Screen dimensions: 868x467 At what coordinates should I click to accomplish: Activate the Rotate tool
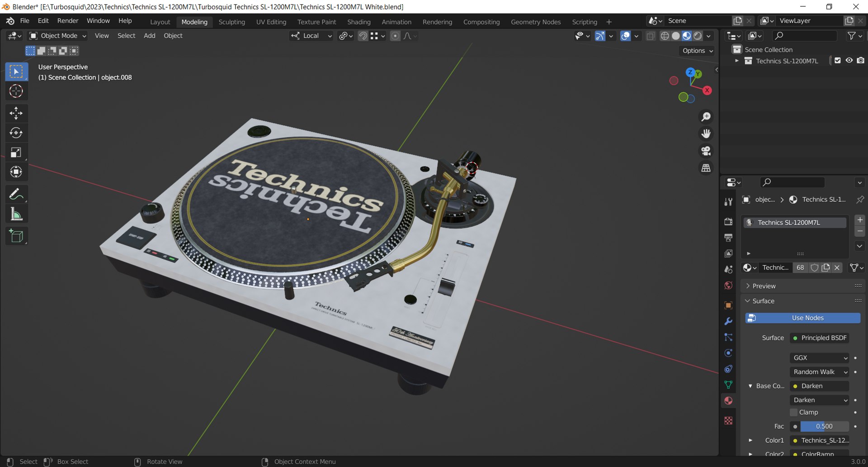click(x=16, y=133)
